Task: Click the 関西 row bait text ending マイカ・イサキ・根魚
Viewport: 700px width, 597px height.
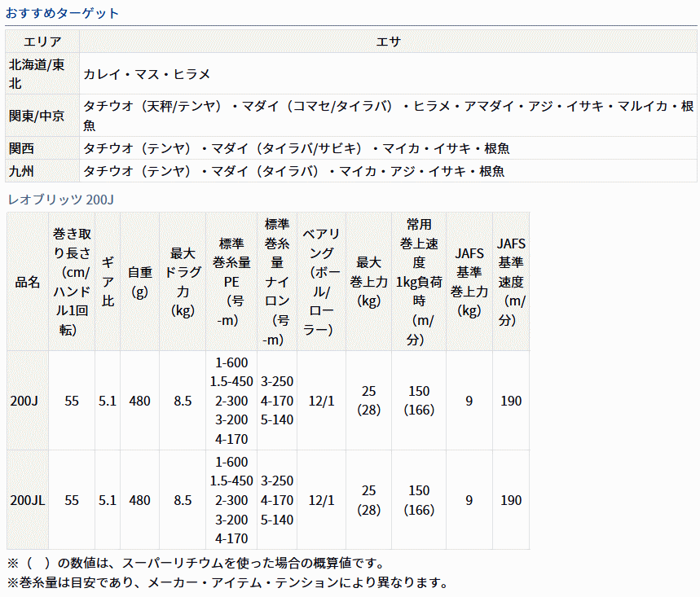Action: point(297,148)
